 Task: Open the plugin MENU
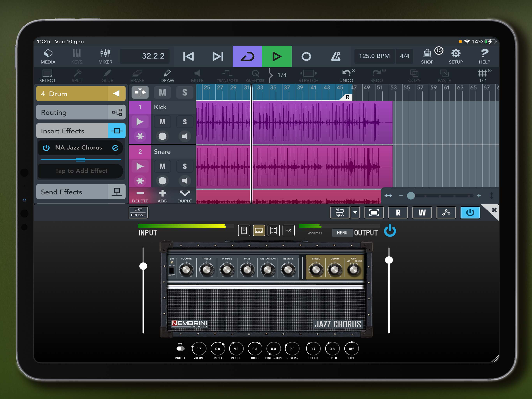point(342,233)
